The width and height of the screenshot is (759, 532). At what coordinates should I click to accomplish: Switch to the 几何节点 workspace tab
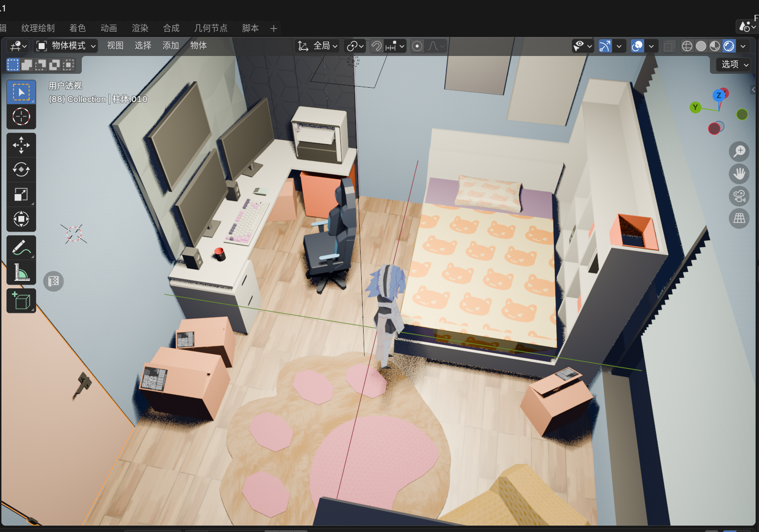(211, 28)
